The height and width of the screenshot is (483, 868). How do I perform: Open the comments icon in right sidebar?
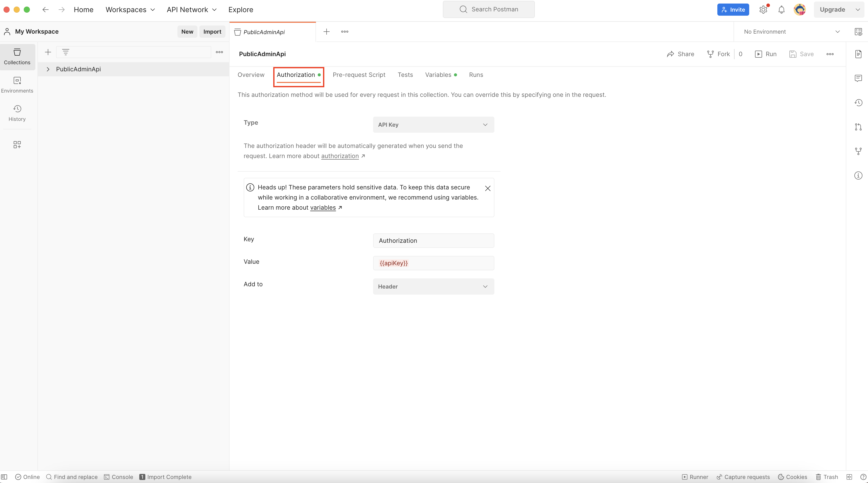tap(858, 78)
